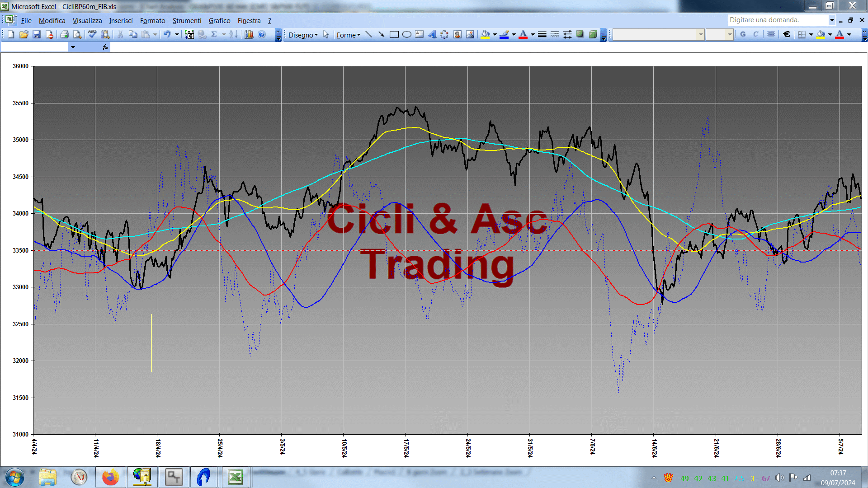This screenshot has width=868, height=488.
Task: Select the Rectangle drawing tool
Action: point(394,34)
